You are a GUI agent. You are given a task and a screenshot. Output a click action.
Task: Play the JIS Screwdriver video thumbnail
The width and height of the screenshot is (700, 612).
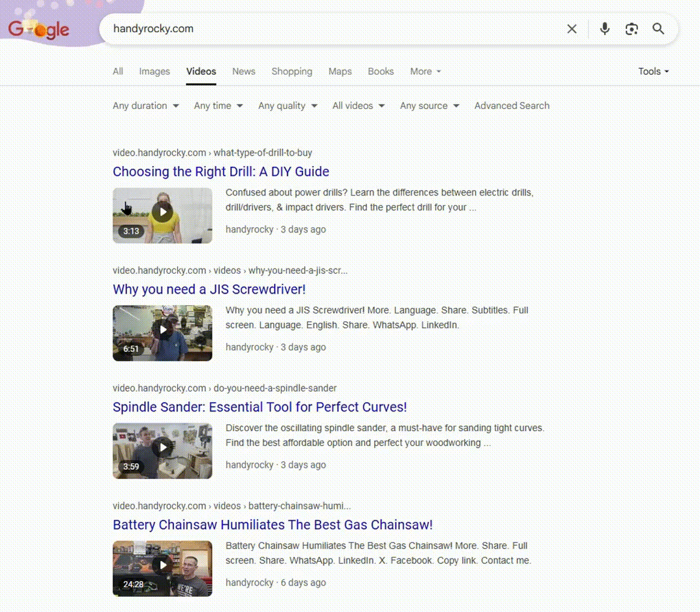162,333
